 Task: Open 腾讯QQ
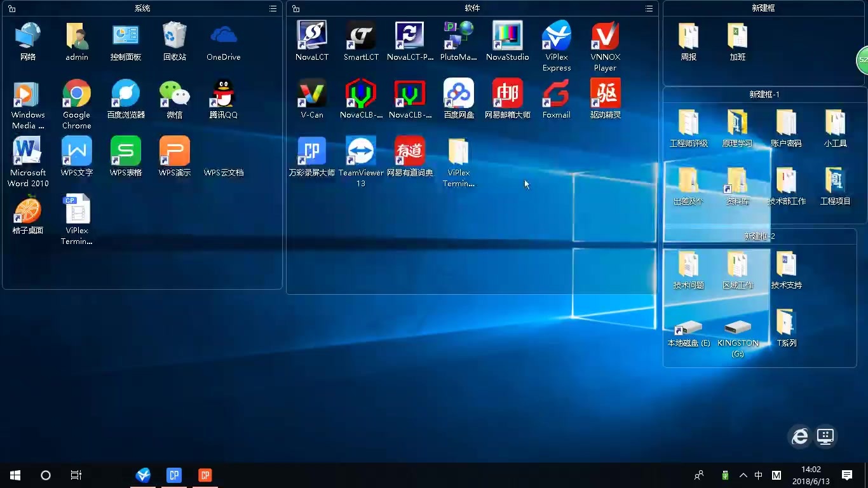[x=224, y=93]
